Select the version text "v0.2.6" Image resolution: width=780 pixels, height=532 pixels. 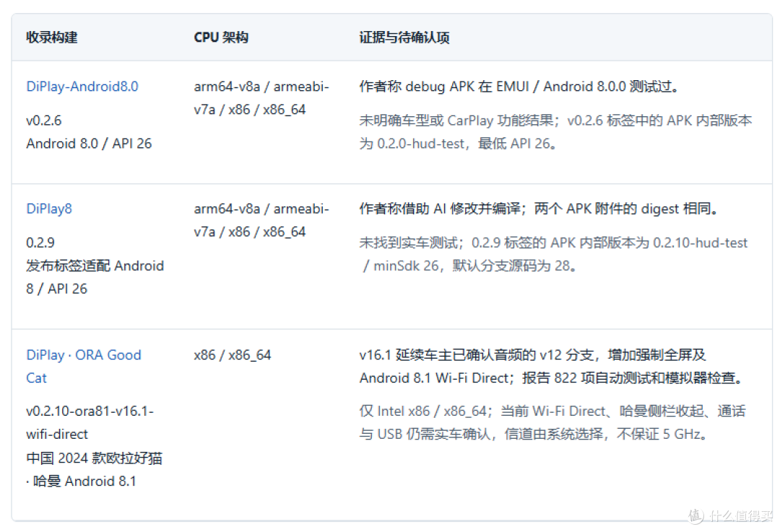pos(44,121)
